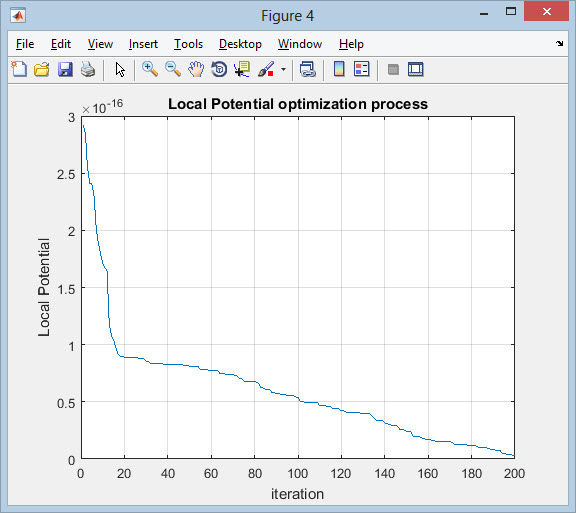Select the Rotate 3D tool
Image resolution: width=576 pixels, height=513 pixels.
pyautogui.click(x=219, y=69)
